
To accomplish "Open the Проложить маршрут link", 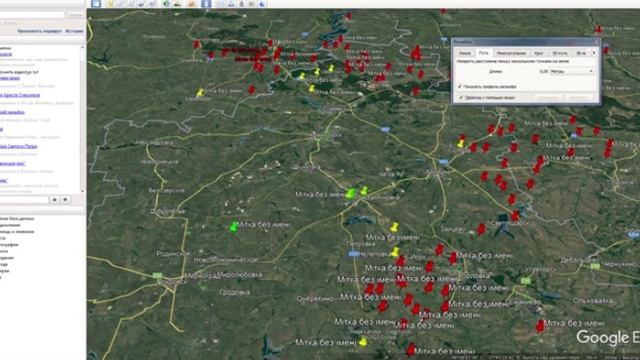I will pos(40,31).
